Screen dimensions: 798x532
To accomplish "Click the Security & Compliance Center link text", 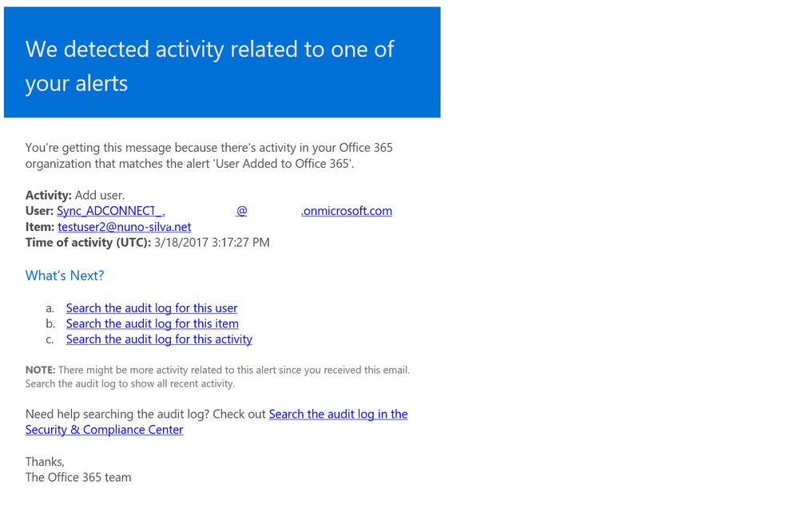I will (x=104, y=430).
